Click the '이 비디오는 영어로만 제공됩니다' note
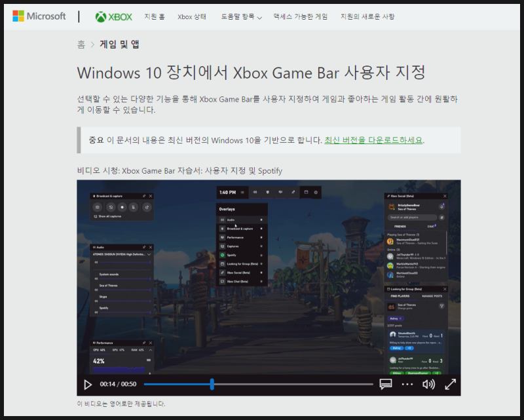Screen dimensions: 524x420 click(121, 404)
